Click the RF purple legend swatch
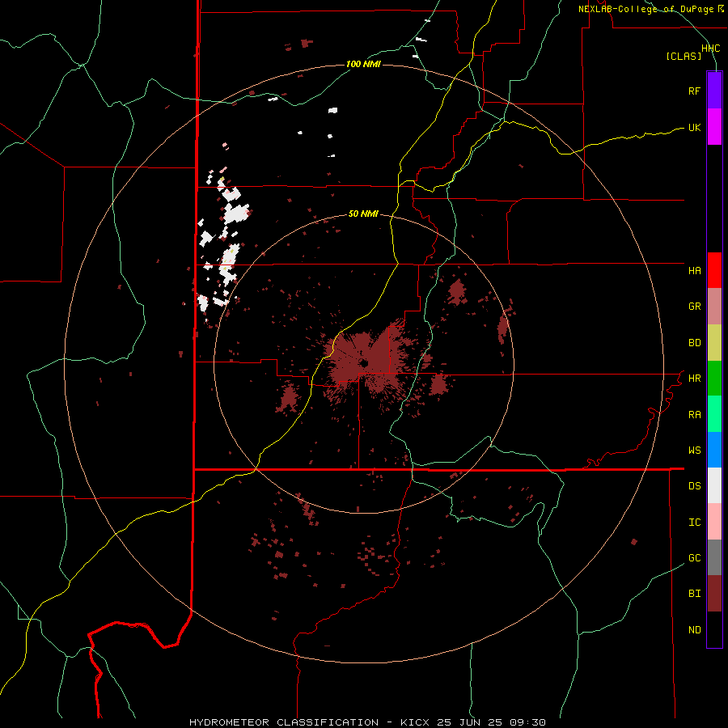The image size is (728, 728). [x=714, y=91]
